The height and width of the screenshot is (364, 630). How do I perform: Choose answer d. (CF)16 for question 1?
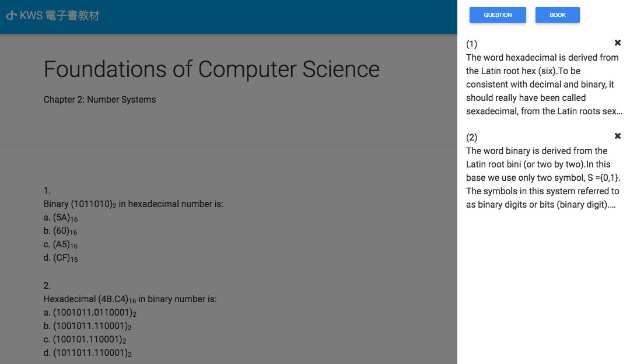coord(61,258)
